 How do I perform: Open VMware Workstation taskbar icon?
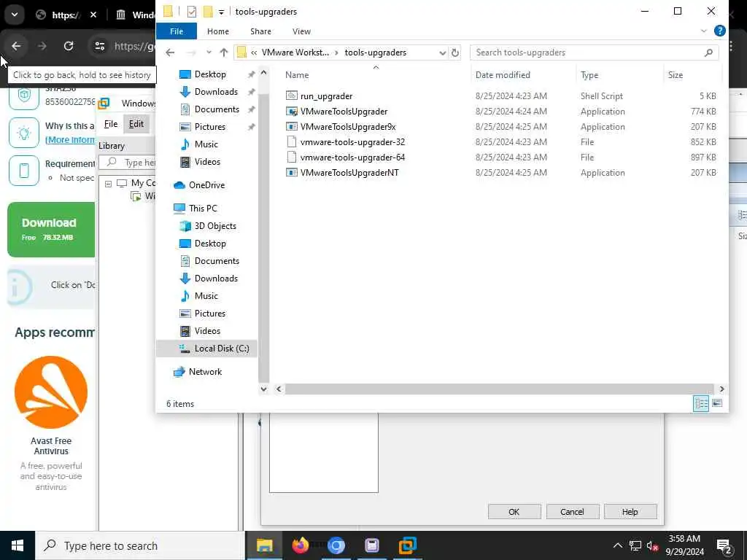point(407,545)
